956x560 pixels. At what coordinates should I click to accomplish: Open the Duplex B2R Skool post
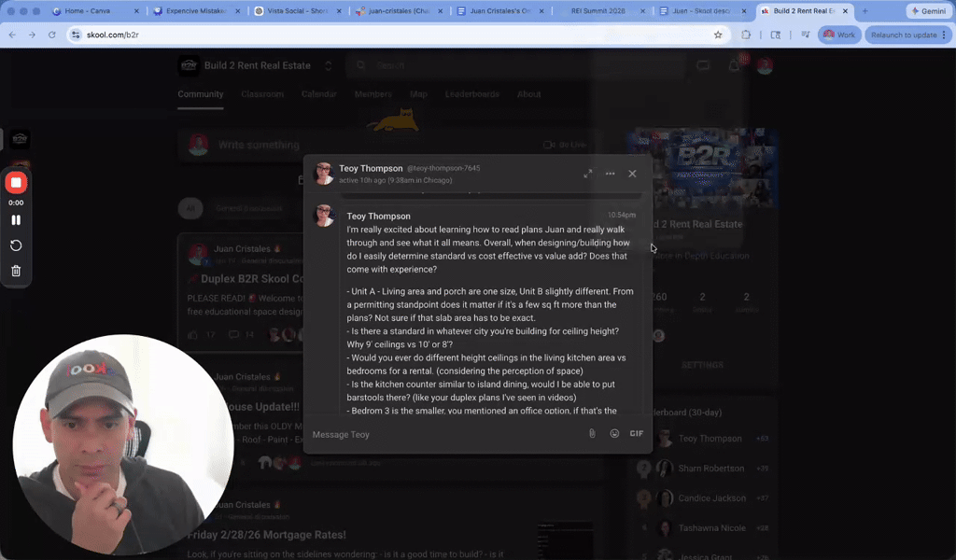tap(251, 278)
